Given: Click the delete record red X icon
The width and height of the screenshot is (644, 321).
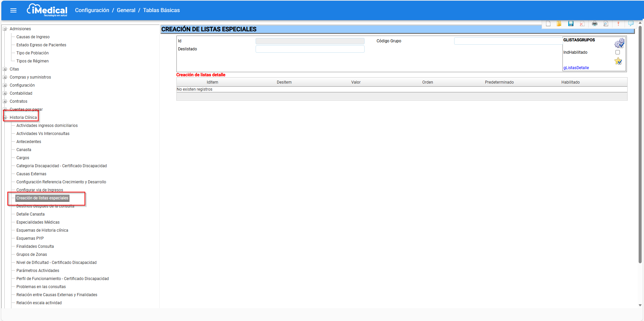Looking at the screenshot, I should (x=582, y=24).
